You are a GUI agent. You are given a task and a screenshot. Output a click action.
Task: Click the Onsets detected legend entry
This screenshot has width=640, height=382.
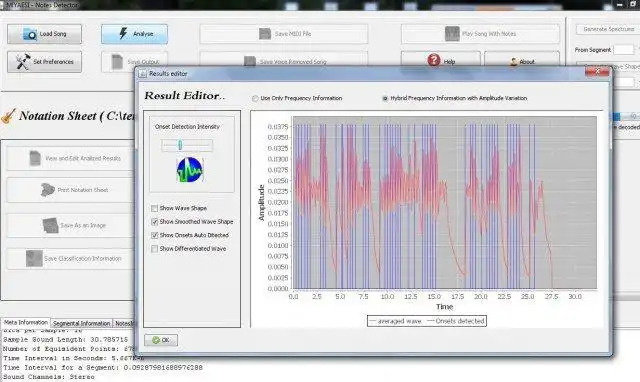456,321
